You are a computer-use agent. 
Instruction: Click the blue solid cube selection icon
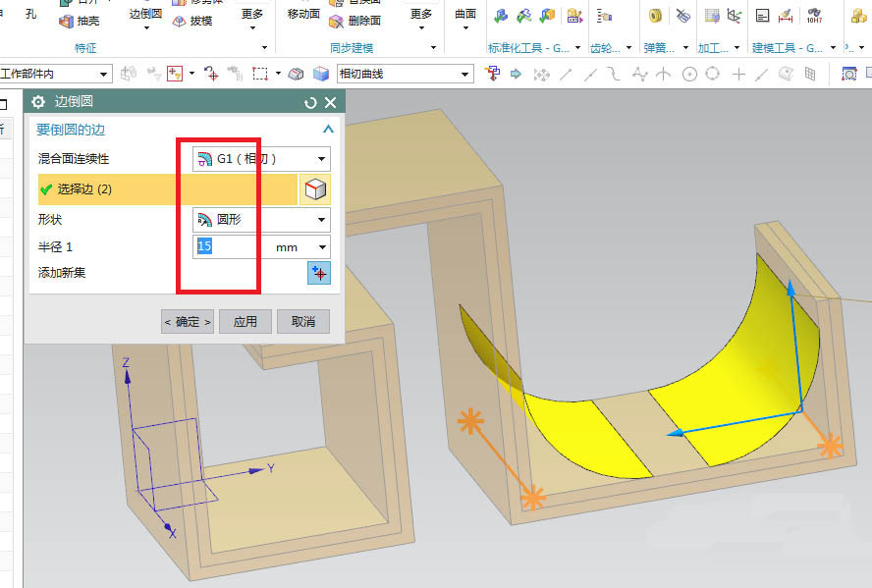pos(321,74)
